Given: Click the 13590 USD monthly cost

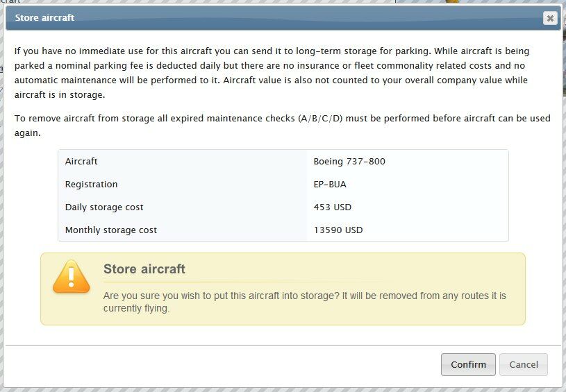Looking at the screenshot, I should [x=338, y=230].
